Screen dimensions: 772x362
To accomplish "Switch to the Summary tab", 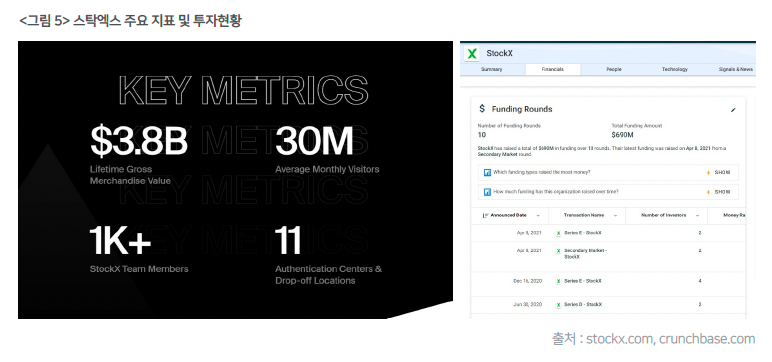I will click(491, 69).
